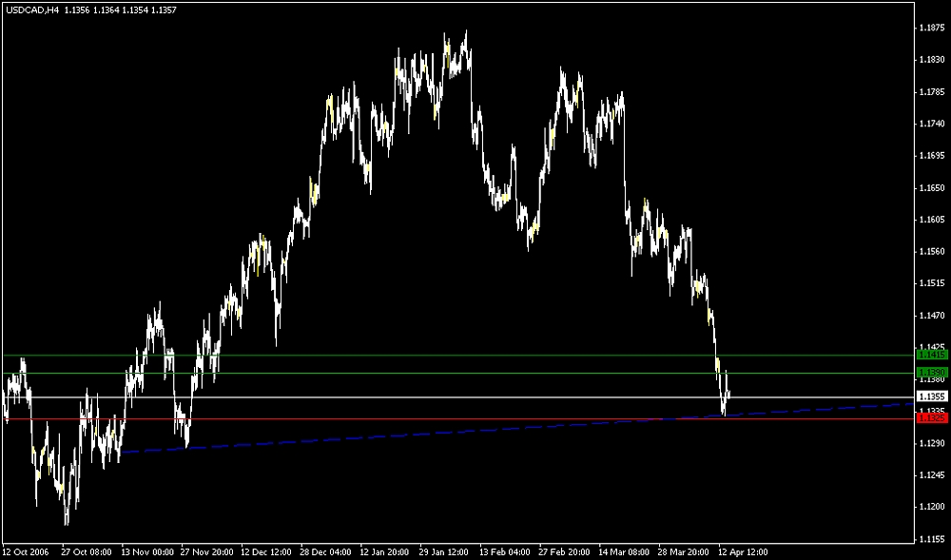The width and height of the screenshot is (951, 560).
Task: Click the green 1.1390 price label
Action: click(932, 372)
